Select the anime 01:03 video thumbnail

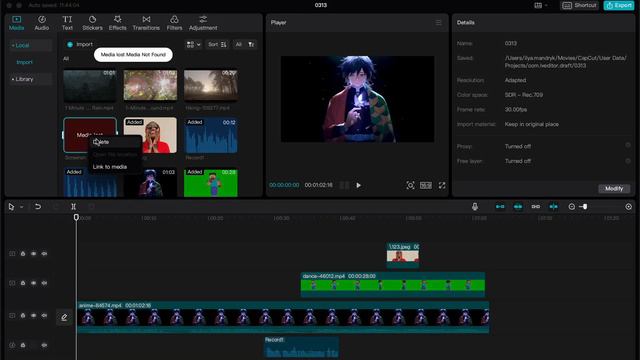pyautogui.click(x=150, y=183)
